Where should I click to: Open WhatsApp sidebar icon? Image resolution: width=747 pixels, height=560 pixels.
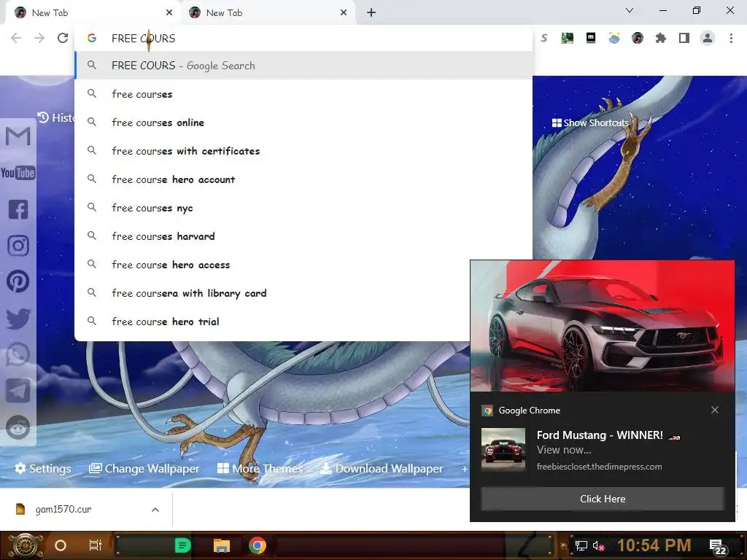pos(18,355)
